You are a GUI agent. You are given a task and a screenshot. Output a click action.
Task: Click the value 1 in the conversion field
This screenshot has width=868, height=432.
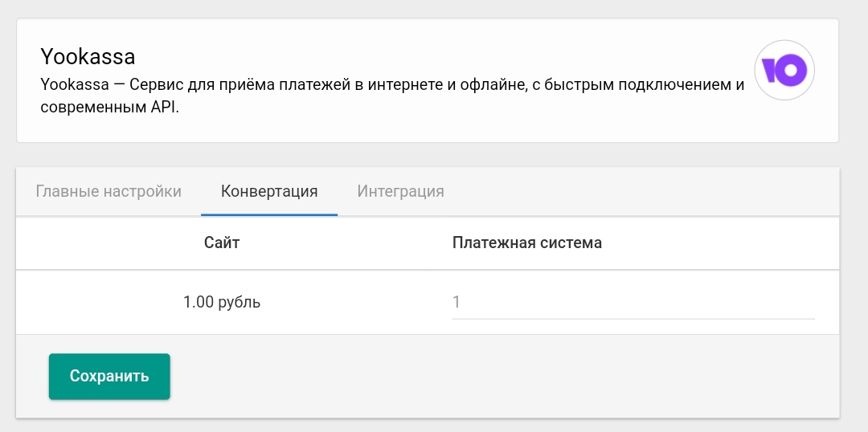click(457, 302)
